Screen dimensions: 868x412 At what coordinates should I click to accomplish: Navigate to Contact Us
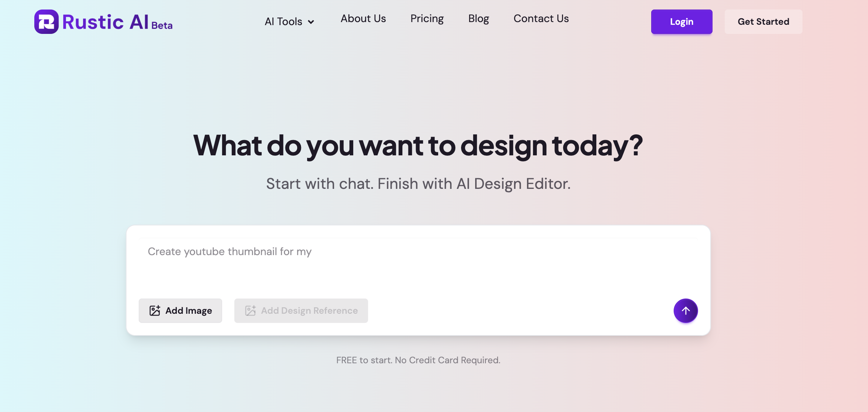541,19
